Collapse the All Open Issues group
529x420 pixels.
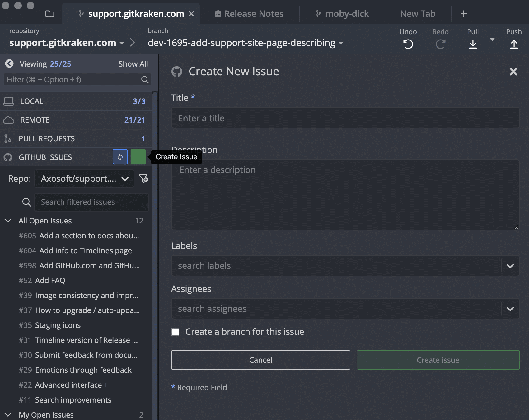click(x=8, y=221)
